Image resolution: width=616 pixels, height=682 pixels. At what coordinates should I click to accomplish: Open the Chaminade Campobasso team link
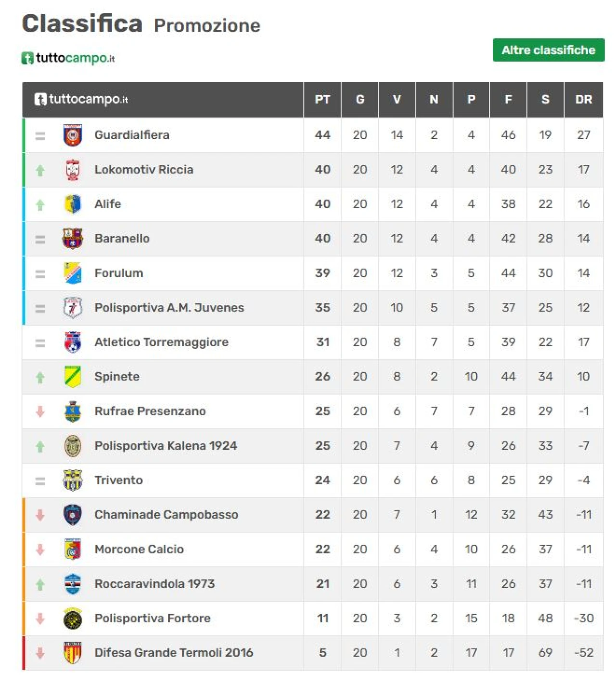[166, 515]
